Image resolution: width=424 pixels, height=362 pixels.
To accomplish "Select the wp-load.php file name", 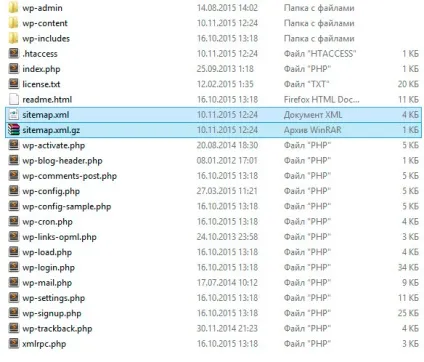I will (x=47, y=252).
